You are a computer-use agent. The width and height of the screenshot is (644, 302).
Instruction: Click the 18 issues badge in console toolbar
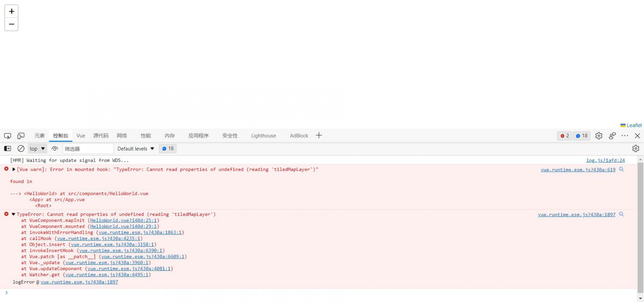click(x=167, y=148)
